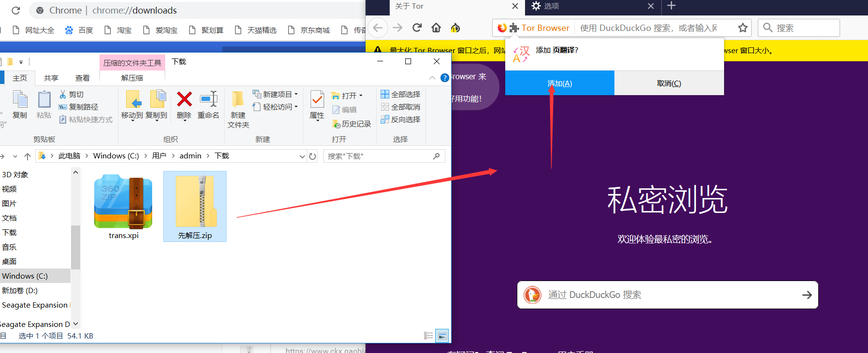Open the Share (共享) ribbon tab
The width and height of the screenshot is (868, 353).
click(51, 78)
